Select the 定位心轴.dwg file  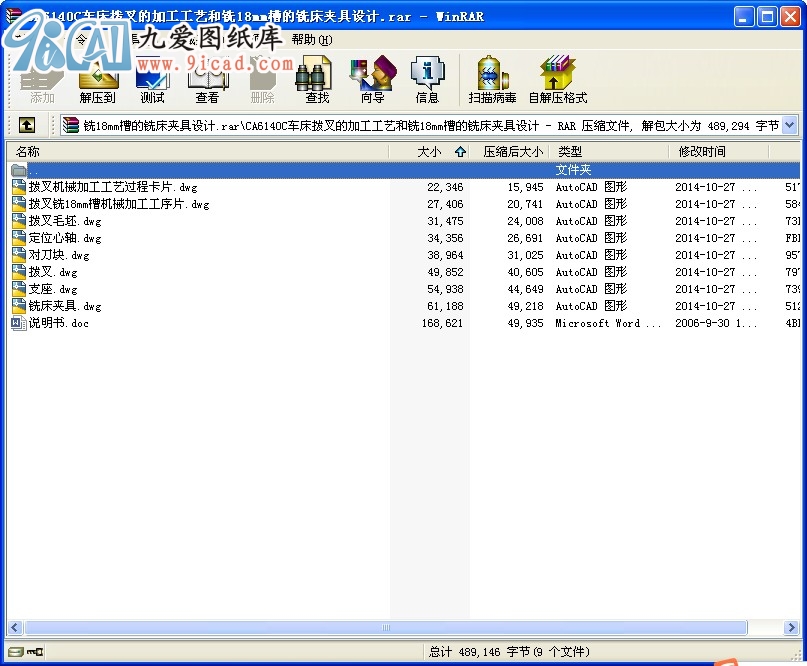click(64, 238)
